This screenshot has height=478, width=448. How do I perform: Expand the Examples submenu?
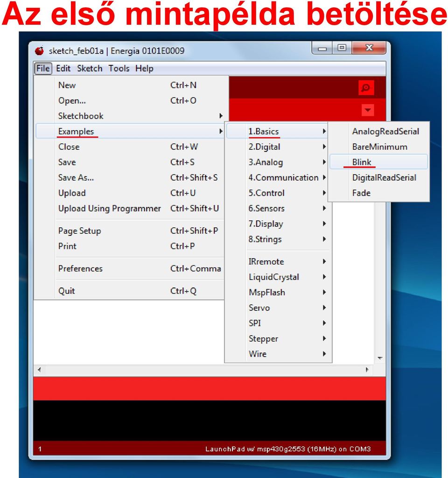click(130, 131)
